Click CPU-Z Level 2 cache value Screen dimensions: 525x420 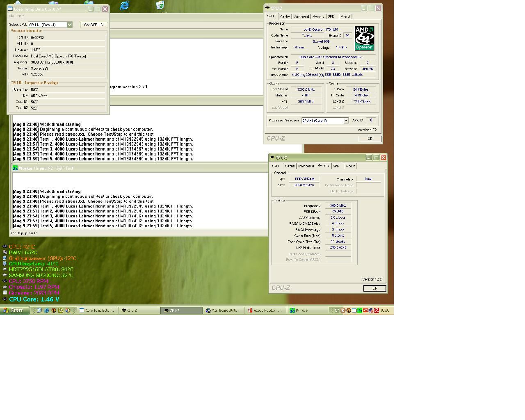(361, 101)
